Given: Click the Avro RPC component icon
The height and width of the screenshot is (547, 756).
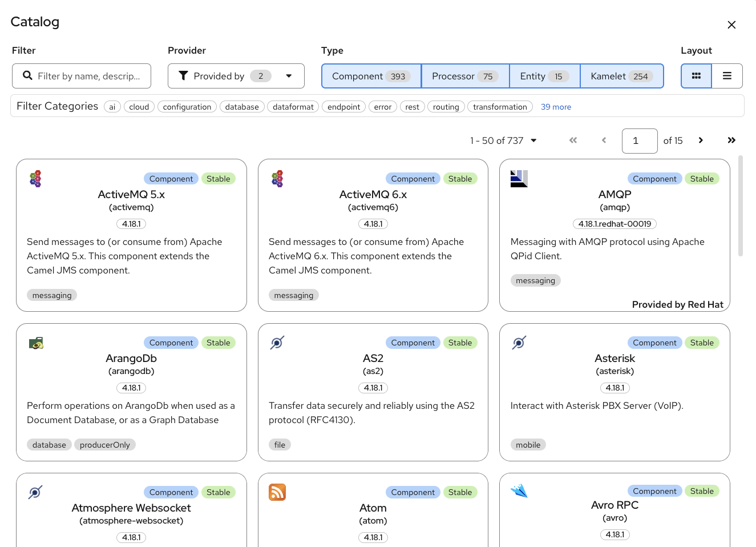Looking at the screenshot, I should coord(519,491).
